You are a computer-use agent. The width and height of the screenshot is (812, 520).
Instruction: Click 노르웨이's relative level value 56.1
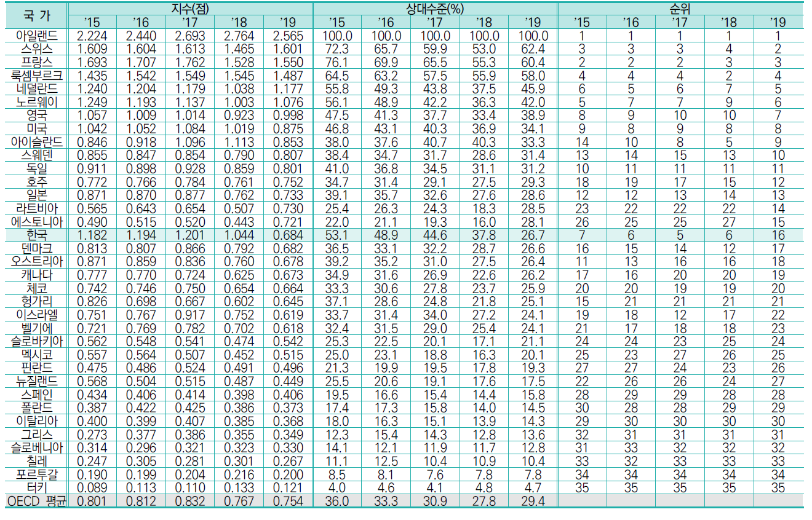[336, 101]
